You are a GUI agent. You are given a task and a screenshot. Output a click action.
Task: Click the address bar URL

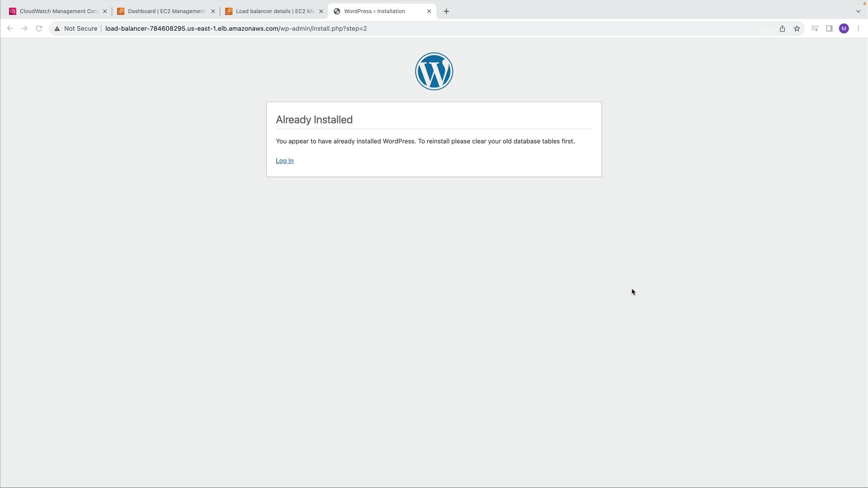pos(236,28)
